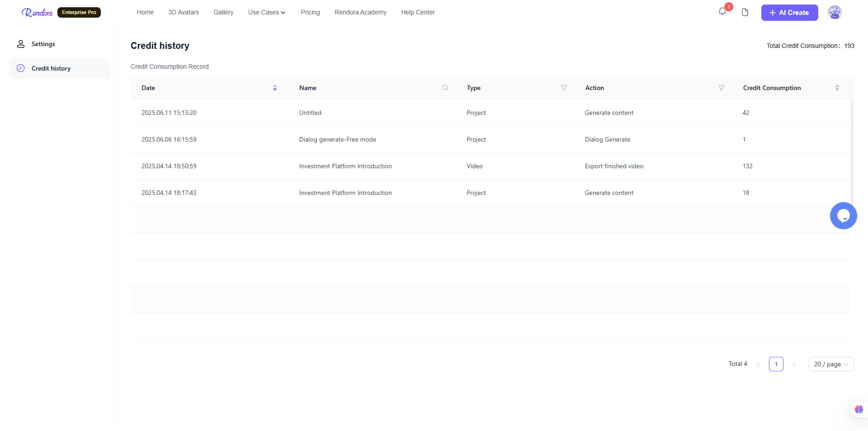The height and width of the screenshot is (431, 868).
Task: Select the 2025.04.14 18:17:43 date cell
Action: pyautogui.click(x=169, y=193)
